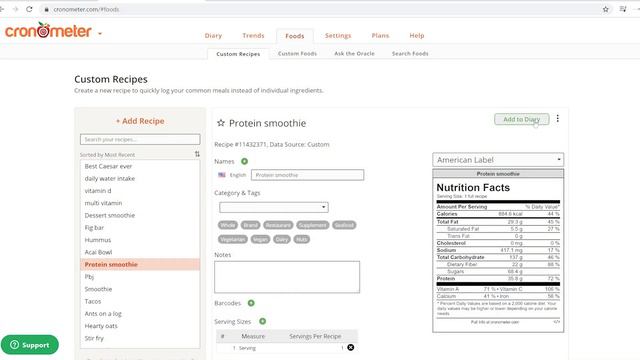Toggle the Restaurant tag
This screenshot has width=640, height=360.
point(278,225)
